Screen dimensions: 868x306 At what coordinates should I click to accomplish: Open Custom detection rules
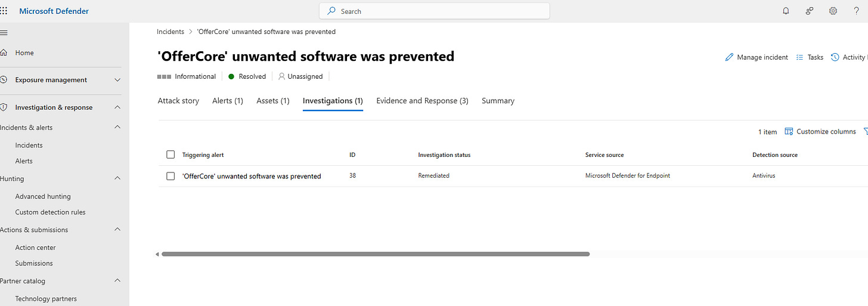(x=50, y=212)
